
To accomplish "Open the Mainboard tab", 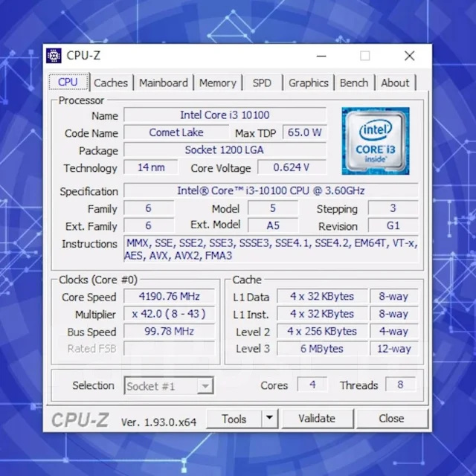I will pyautogui.click(x=164, y=83).
